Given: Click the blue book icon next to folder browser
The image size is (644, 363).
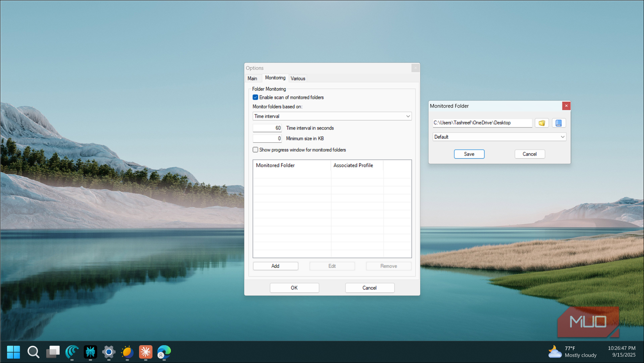Looking at the screenshot, I should (559, 123).
